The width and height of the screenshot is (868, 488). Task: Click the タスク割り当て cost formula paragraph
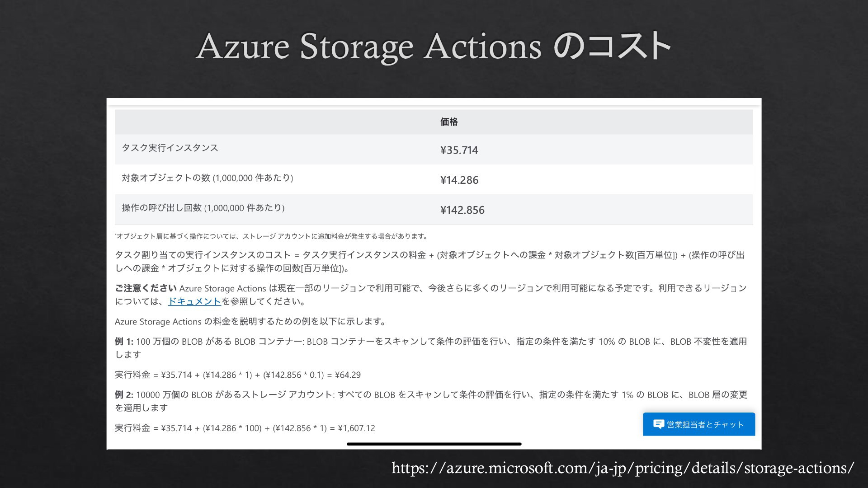point(430,262)
